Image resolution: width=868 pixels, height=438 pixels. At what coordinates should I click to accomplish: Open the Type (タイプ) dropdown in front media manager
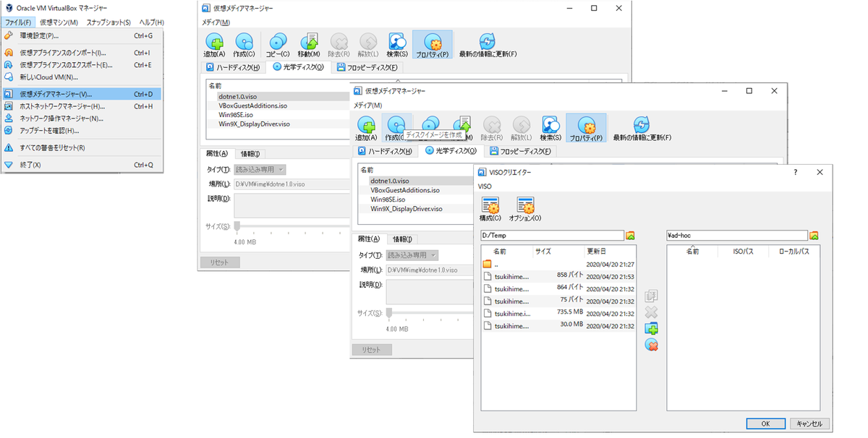pyautogui.click(x=412, y=255)
